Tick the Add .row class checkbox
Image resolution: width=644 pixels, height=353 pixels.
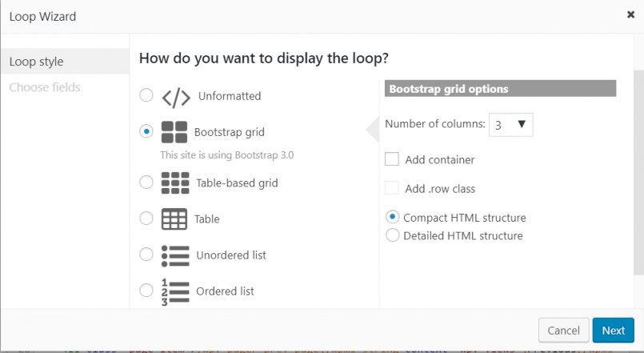[x=392, y=188]
